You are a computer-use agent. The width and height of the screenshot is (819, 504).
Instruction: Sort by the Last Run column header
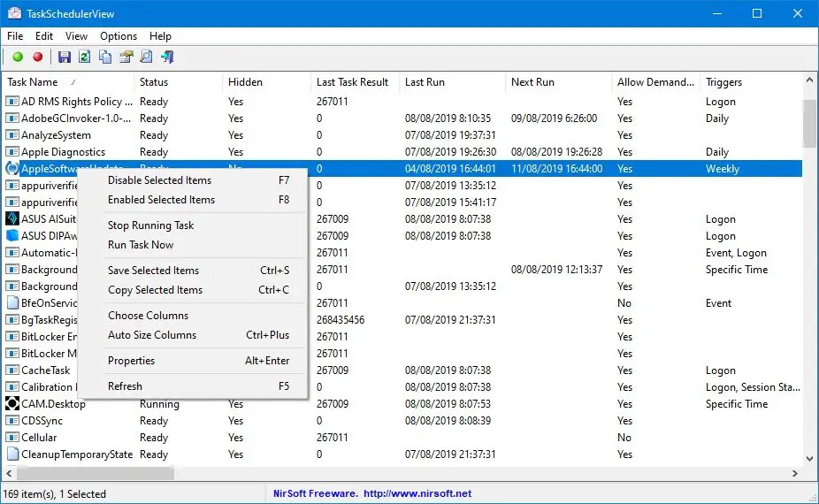click(x=425, y=82)
